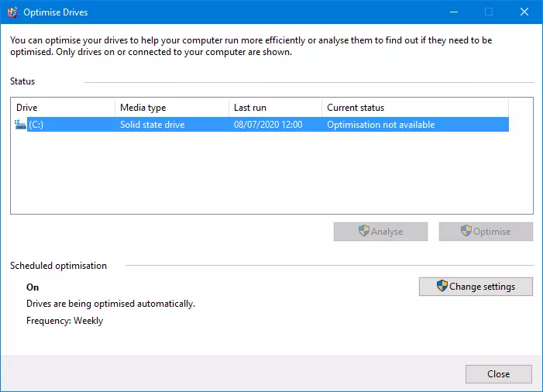Click the 'Frequency: Weekly' text
Viewport: 543px width, 392px height.
[65, 321]
